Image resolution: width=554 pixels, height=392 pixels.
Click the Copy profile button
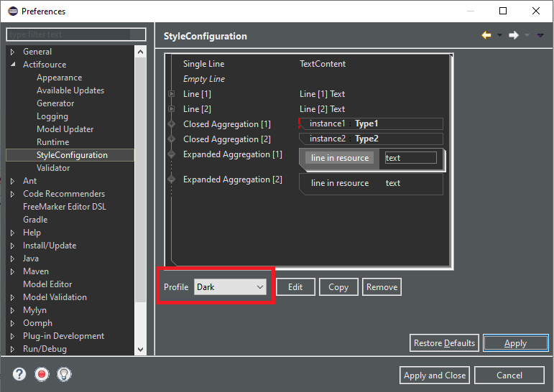tap(338, 287)
